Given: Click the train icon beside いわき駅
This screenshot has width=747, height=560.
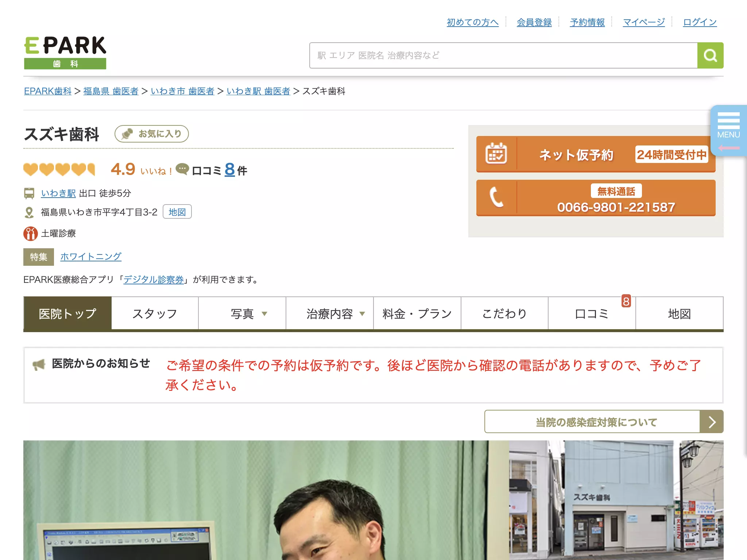Looking at the screenshot, I should point(29,193).
